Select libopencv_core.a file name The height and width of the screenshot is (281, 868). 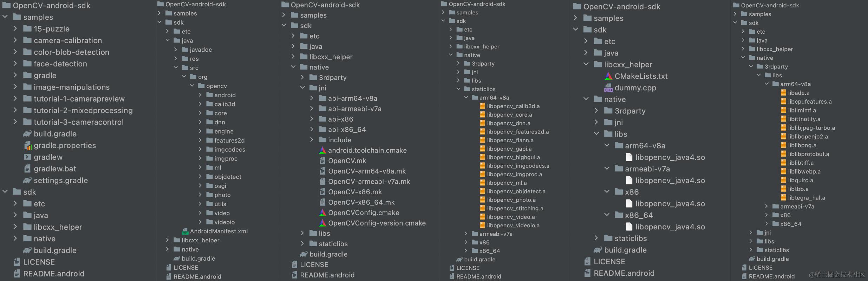[x=510, y=115]
